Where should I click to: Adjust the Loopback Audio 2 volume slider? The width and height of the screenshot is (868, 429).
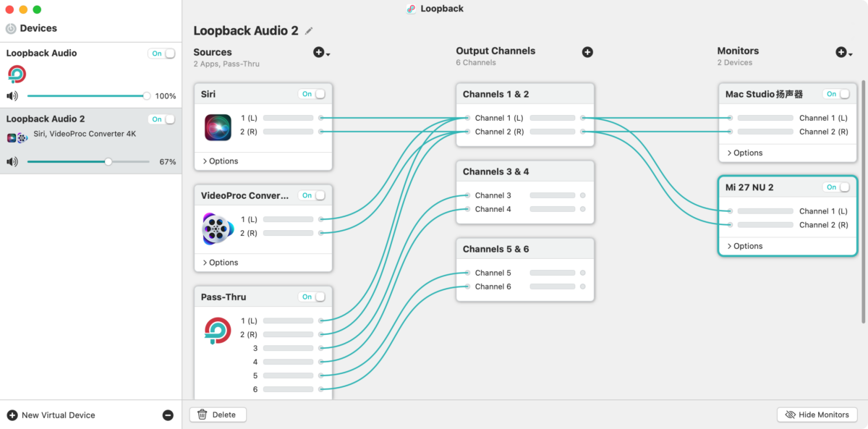pos(88,161)
